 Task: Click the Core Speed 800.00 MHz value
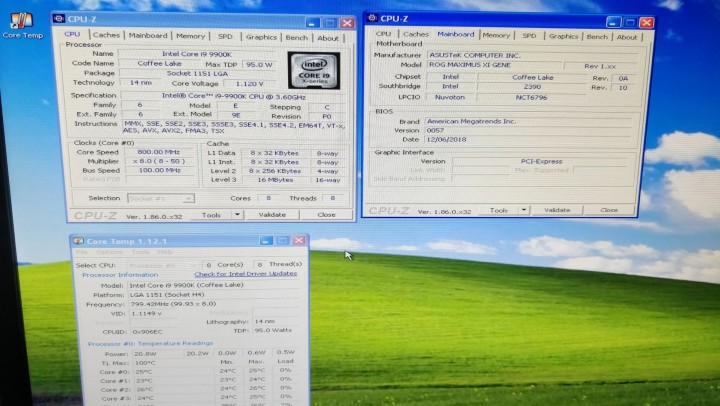[159, 152]
